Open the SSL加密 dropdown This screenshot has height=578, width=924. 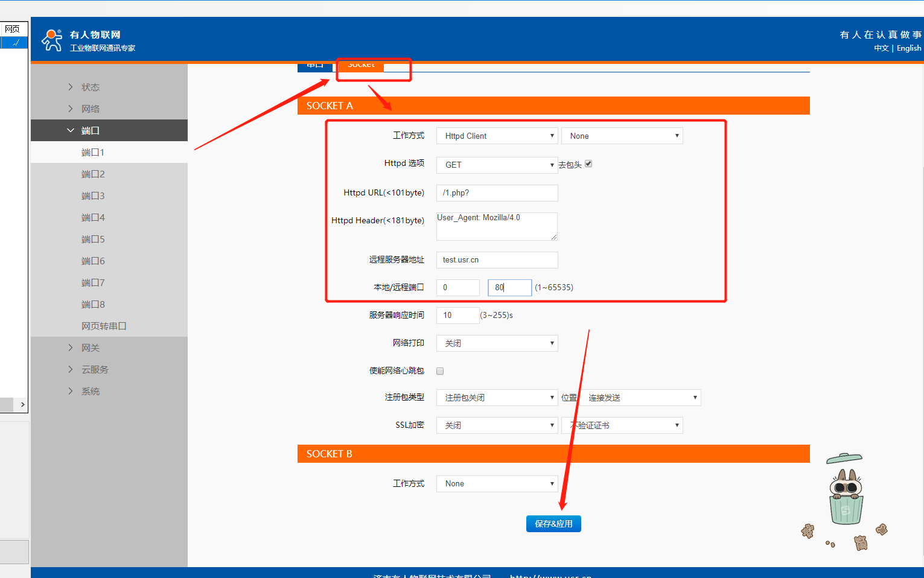tap(497, 425)
